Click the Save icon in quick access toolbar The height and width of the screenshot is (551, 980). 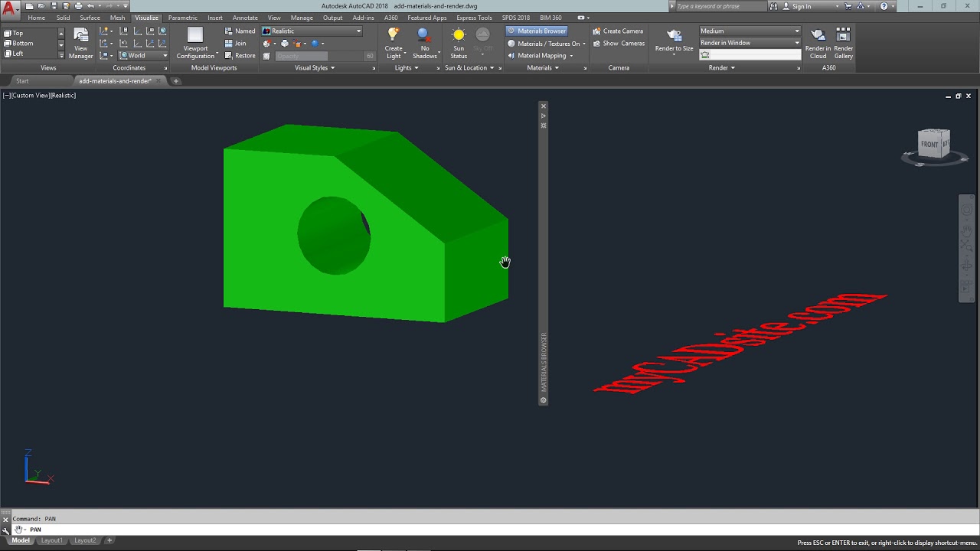pos(54,6)
